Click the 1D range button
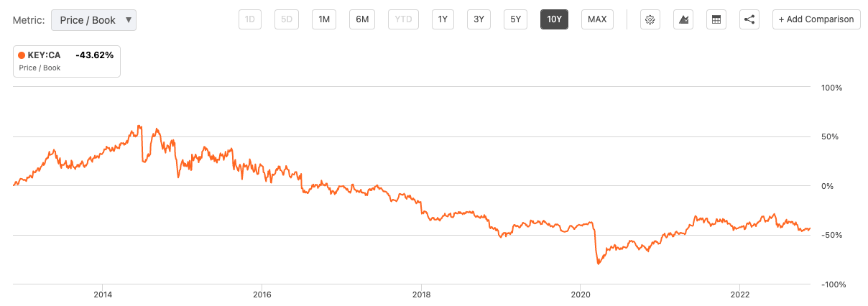Screen dimensions: 868x306 click(250, 19)
